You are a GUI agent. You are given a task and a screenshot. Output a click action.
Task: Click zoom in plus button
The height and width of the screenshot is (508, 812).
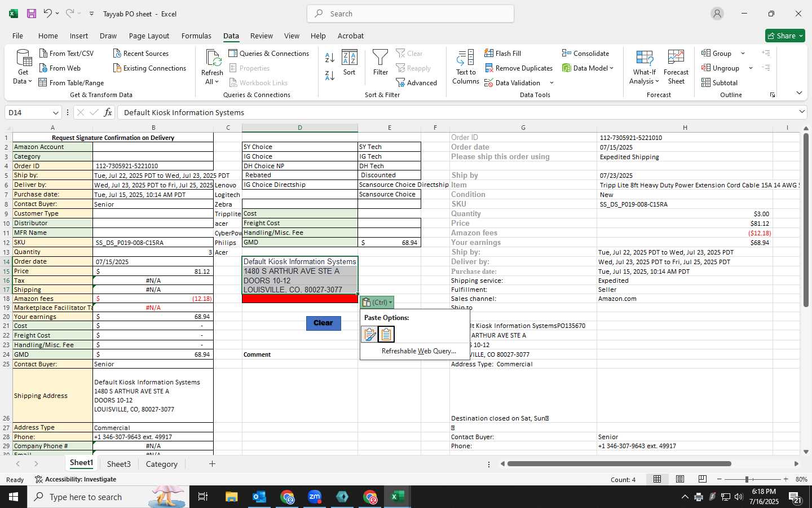click(785, 479)
